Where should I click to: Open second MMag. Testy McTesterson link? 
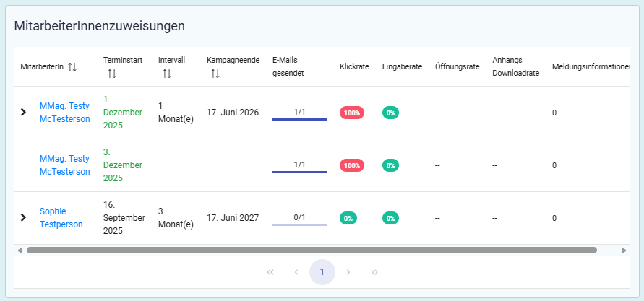[x=64, y=165]
